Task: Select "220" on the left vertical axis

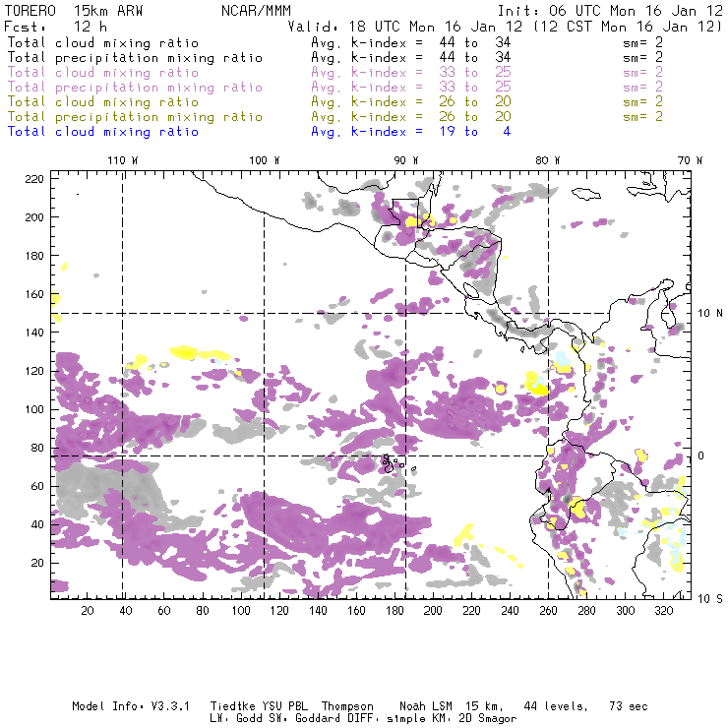Action: pos(34,179)
